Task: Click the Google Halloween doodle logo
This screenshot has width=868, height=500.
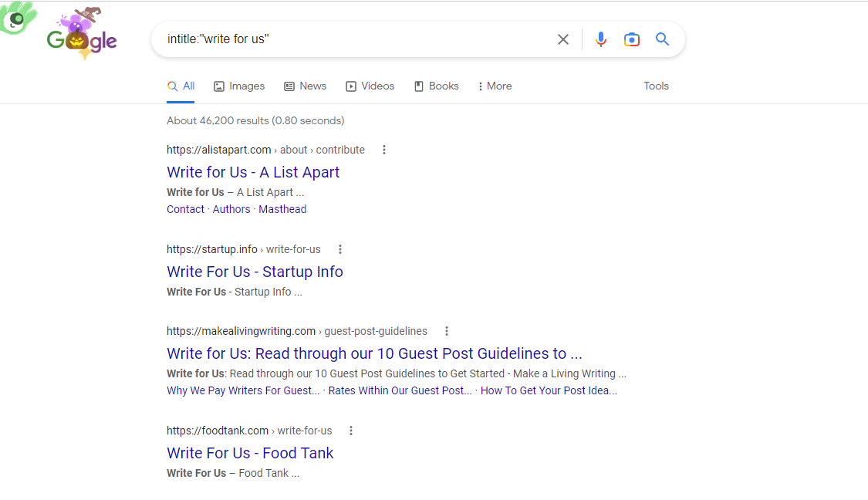Action: [82, 39]
